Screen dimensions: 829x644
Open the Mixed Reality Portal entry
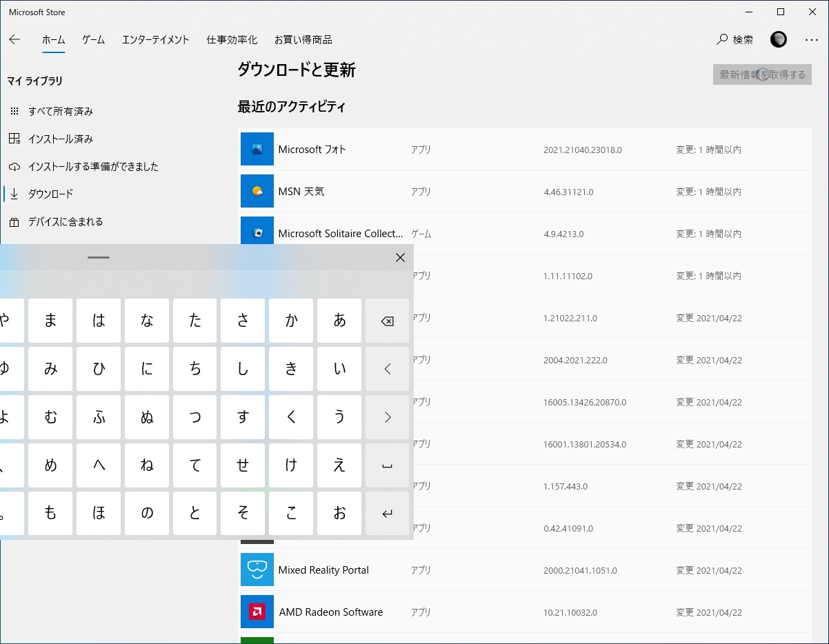pos(525,570)
